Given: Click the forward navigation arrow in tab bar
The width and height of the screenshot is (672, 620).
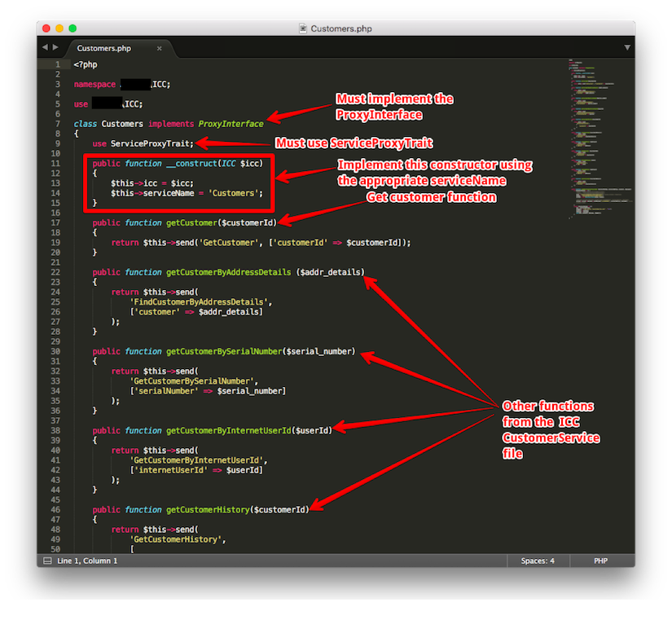Looking at the screenshot, I should point(55,47).
